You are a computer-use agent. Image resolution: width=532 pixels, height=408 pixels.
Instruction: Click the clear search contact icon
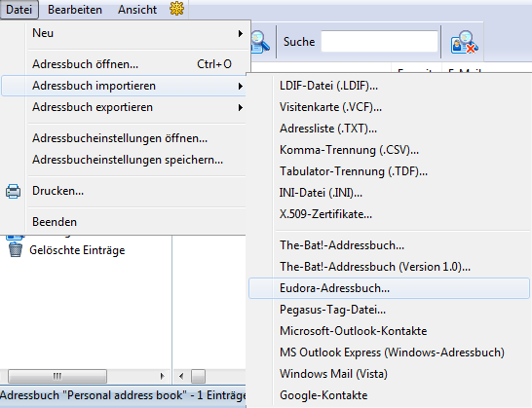click(x=464, y=42)
